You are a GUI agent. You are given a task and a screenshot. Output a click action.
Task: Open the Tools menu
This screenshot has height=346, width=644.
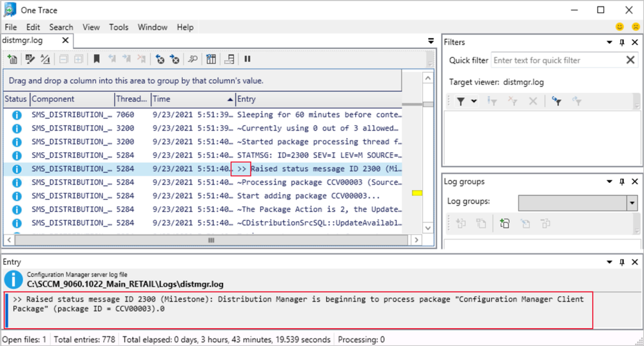(x=119, y=27)
